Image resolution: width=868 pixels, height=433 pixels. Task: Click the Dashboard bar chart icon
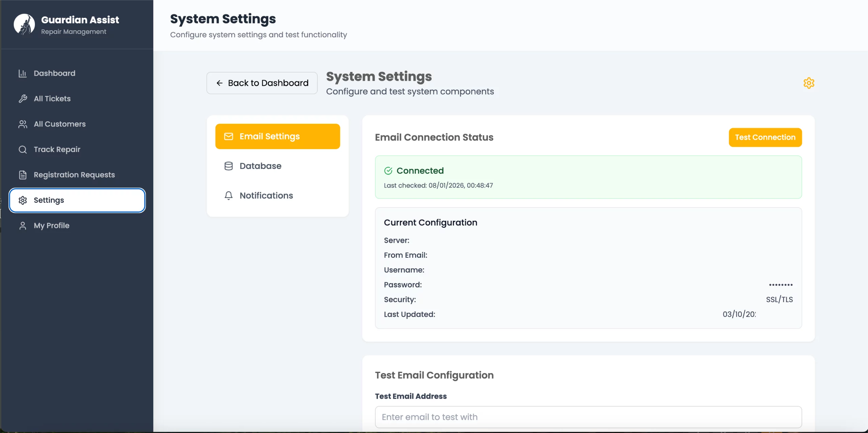point(23,73)
